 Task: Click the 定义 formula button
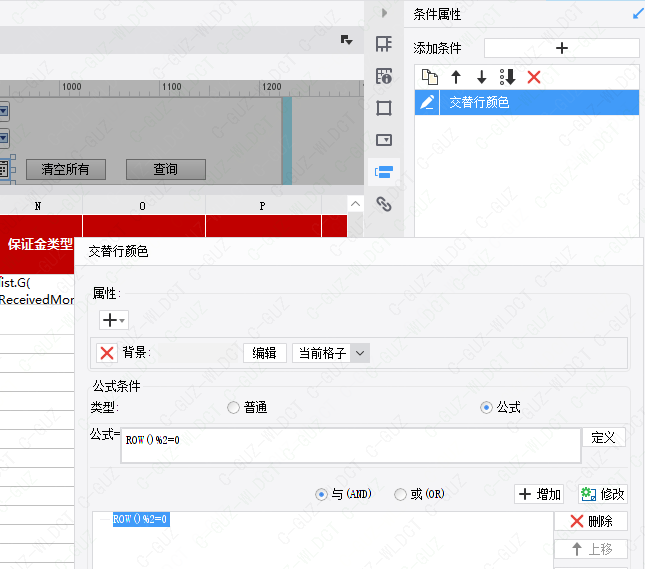pyautogui.click(x=603, y=437)
